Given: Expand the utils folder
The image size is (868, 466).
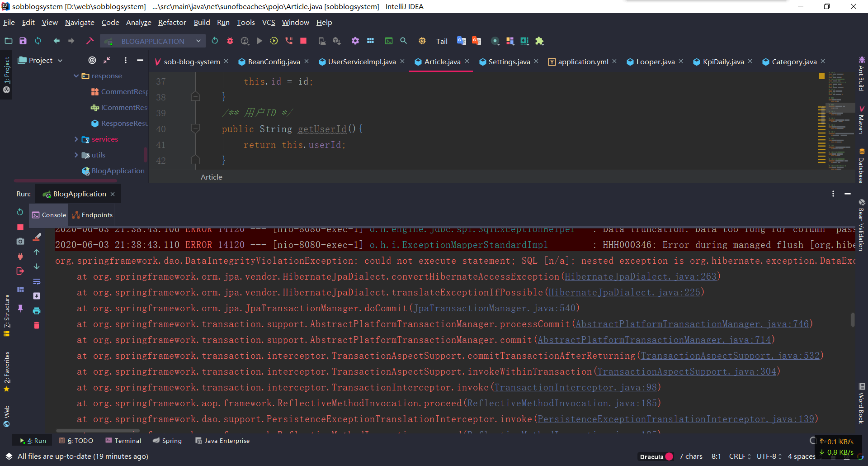Looking at the screenshot, I should (76, 155).
